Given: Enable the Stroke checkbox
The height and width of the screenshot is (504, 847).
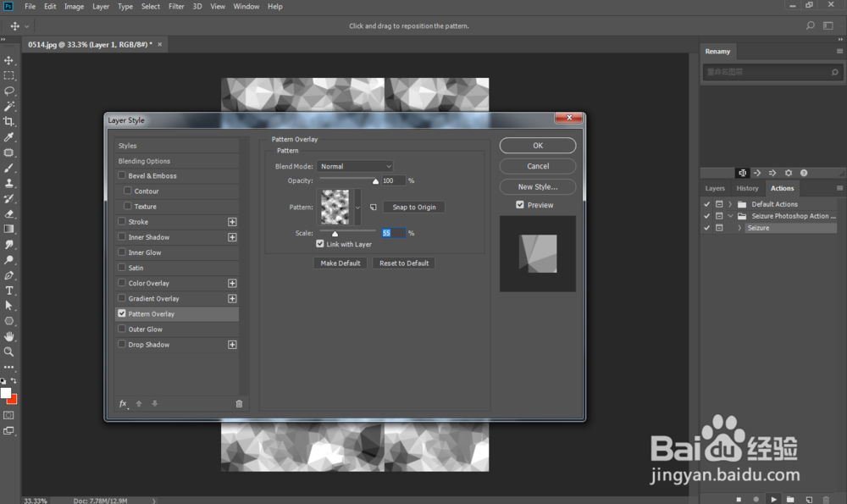Looking at the screenshot, I should pyautogui.click(x=122, y=221).
